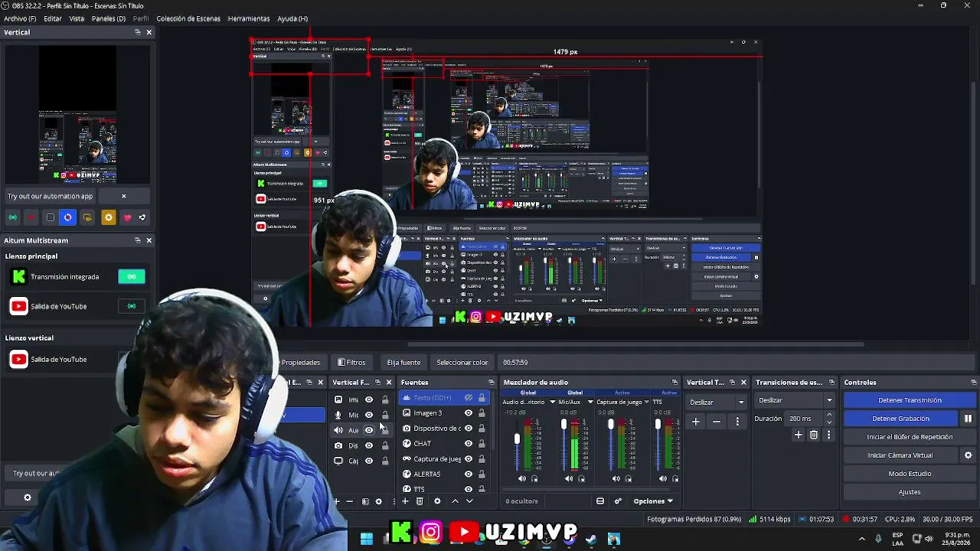The width and height of the screenshot is (980, 551).
Task: Open scene transitions Deslizar combo box
Action: (795, 400)
